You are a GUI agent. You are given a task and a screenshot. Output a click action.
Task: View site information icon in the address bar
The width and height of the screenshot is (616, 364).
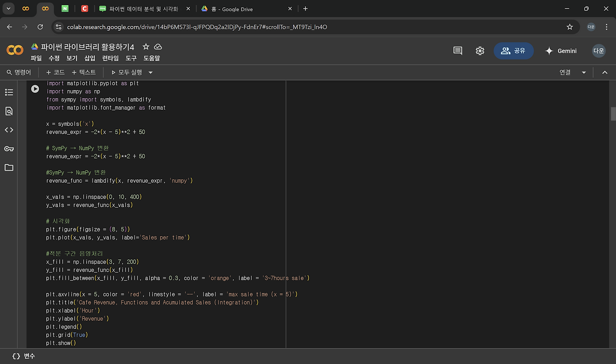click(x=59, y=27)
